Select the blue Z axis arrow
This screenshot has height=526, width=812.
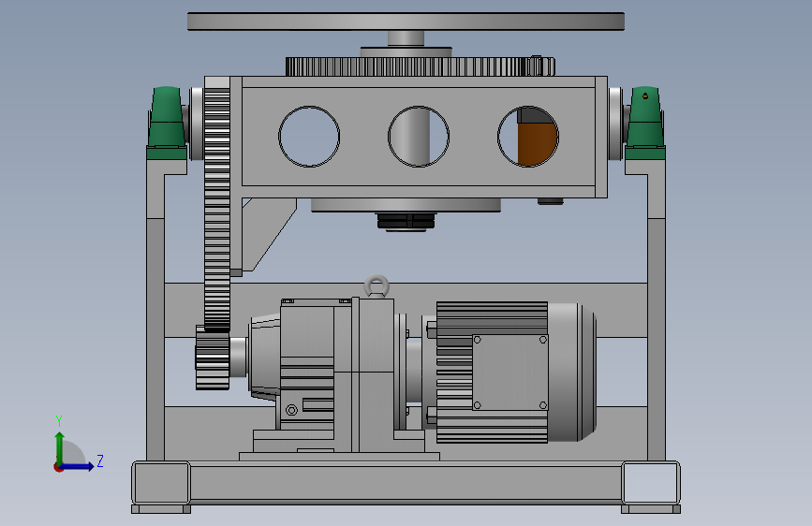coord(78,466)
